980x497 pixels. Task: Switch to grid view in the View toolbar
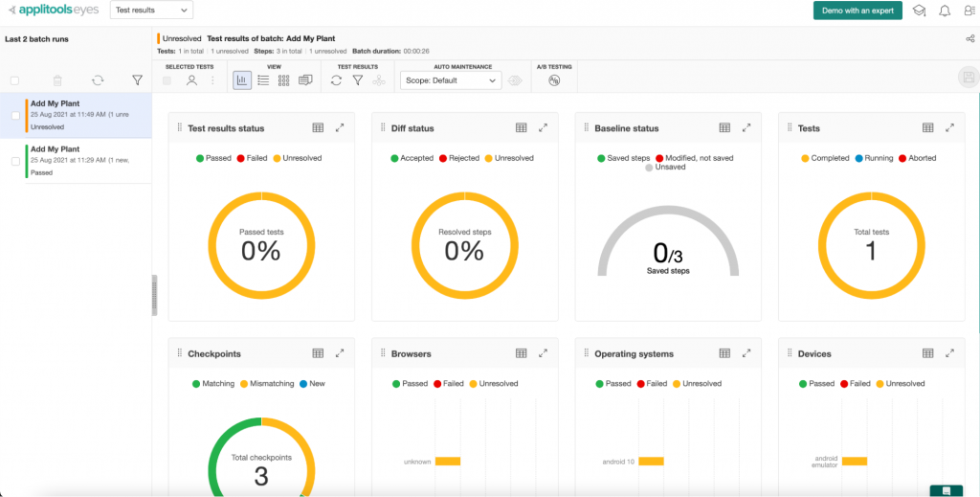click(283, 80)
